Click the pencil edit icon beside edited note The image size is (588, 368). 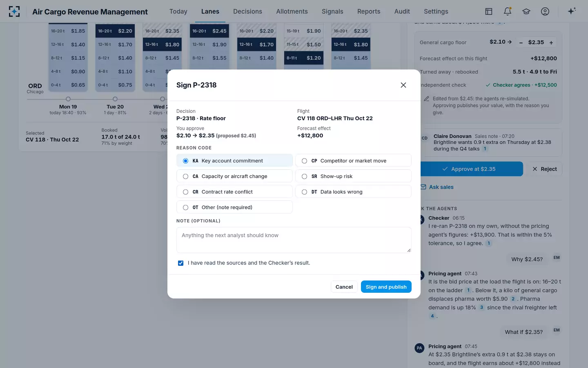coord(426,99)
